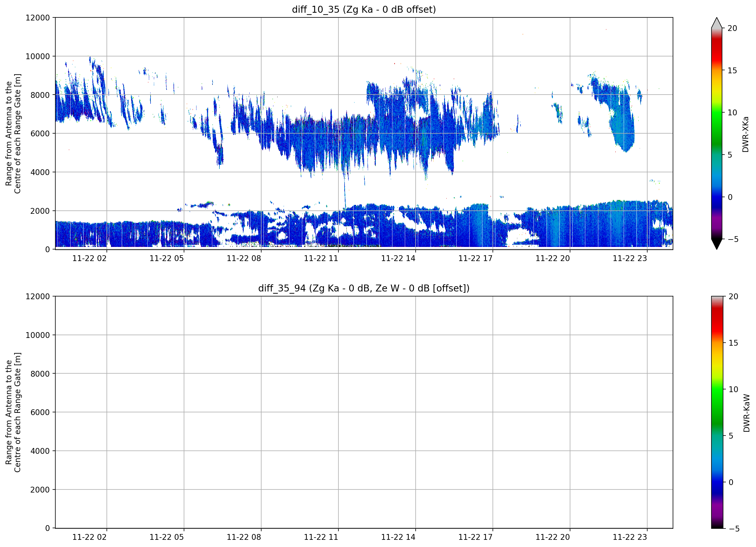Click the '11-22 11' x-tick under the bottom plot

point(321,537)
